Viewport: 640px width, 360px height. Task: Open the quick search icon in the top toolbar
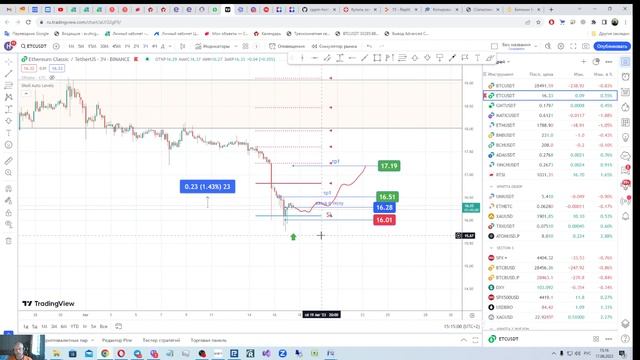point(548,46)
